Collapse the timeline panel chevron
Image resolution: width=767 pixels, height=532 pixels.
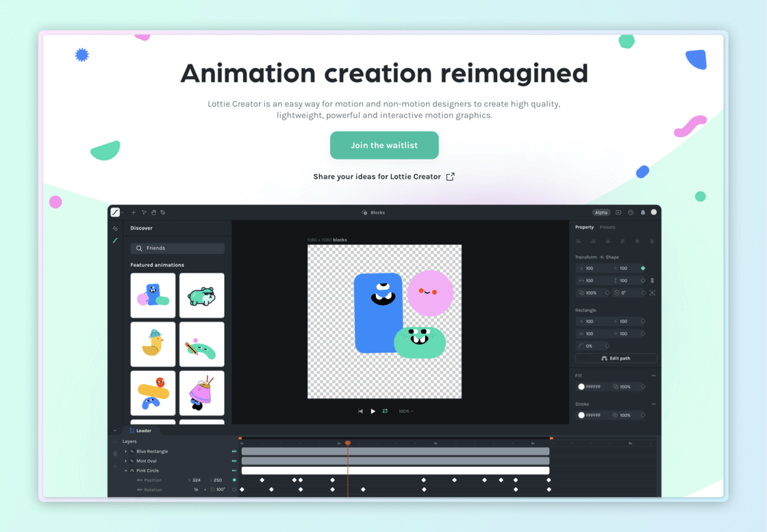point(115,431)
